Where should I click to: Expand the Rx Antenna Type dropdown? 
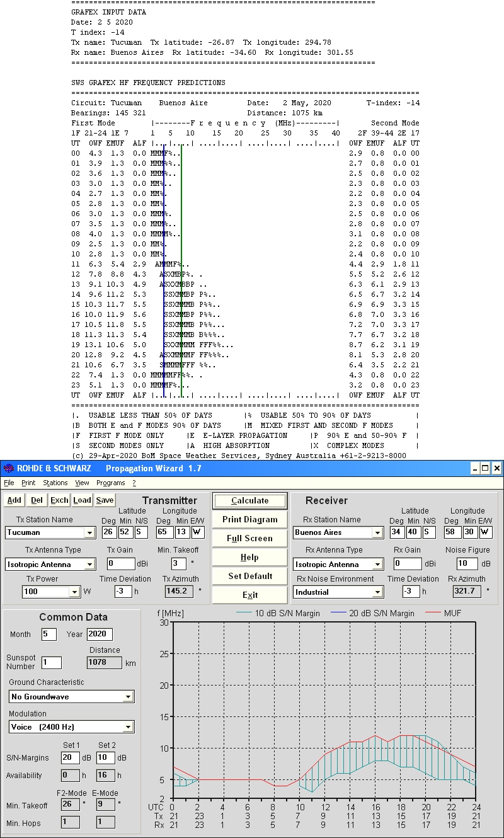[377, 565]
